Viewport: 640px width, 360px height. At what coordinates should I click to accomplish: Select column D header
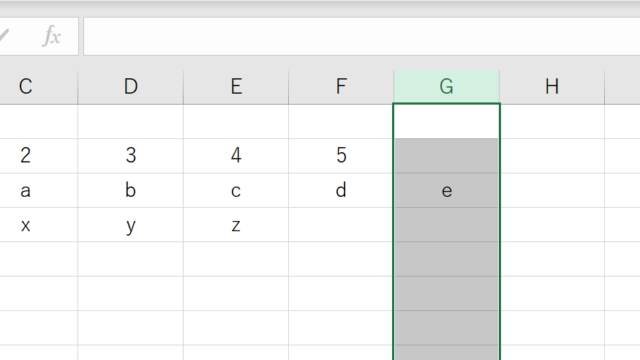[131, 87]
